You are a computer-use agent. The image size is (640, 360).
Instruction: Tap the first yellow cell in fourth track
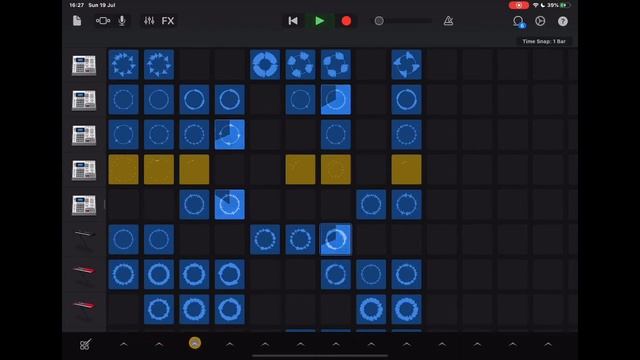pyautogui.click(x=123, y=169)
